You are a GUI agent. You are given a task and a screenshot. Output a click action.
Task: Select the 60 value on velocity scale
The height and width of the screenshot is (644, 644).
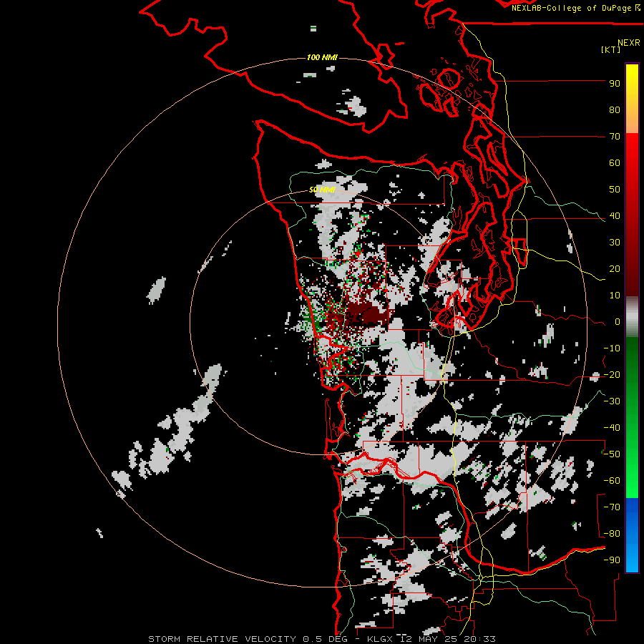pos(615,163)
